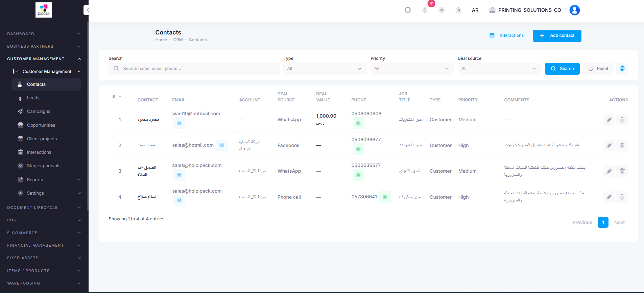Delete the contact in row 4

point(622,197)
